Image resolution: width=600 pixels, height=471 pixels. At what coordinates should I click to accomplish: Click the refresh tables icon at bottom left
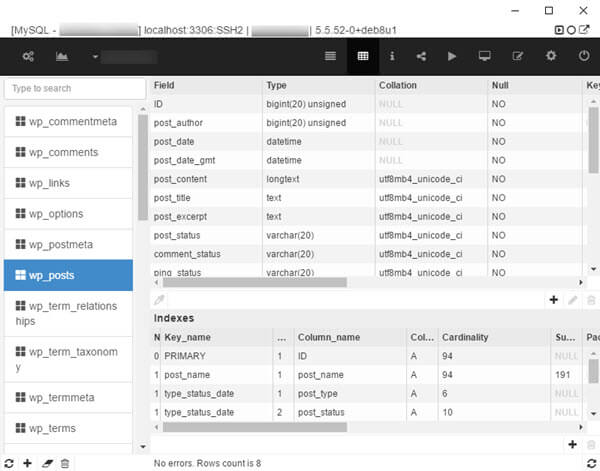point(9,463)
